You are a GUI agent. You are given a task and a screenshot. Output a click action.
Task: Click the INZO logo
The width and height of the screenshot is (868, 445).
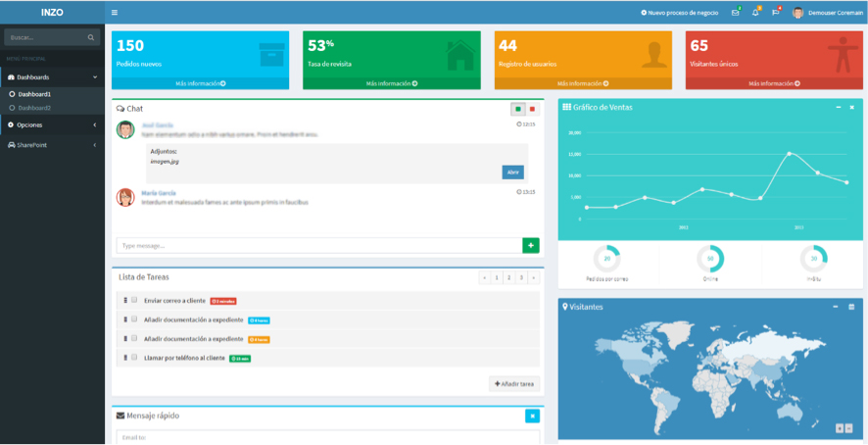(x=52, y=12)
